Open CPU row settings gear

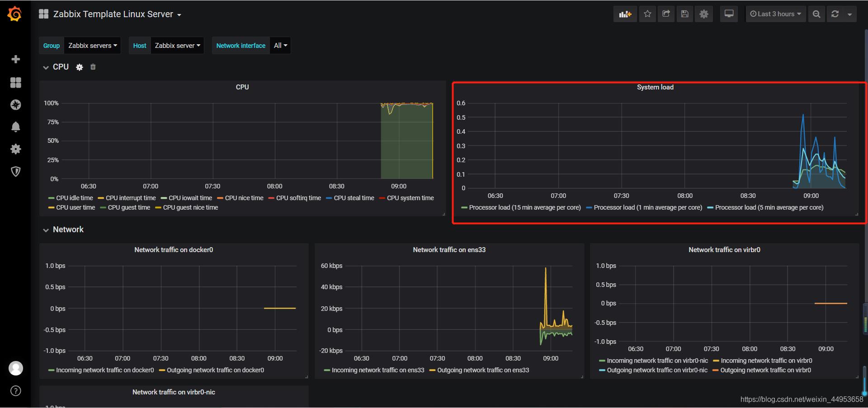point(80,67)
